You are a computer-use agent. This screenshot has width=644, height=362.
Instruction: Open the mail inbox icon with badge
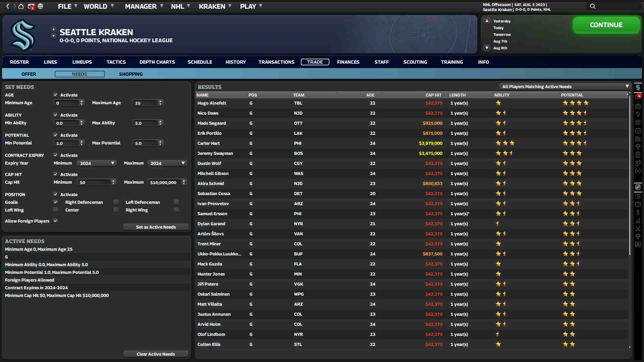click(31, 6)
